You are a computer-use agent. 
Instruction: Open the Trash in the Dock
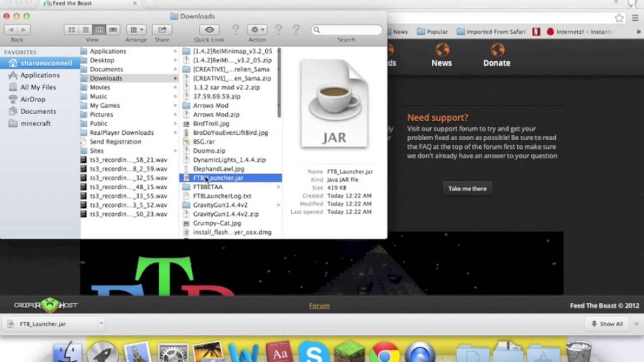click(x=579, y=352)
